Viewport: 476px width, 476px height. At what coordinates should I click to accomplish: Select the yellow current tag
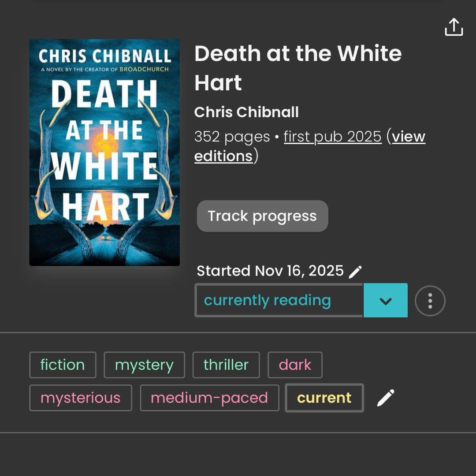(324, 398)
